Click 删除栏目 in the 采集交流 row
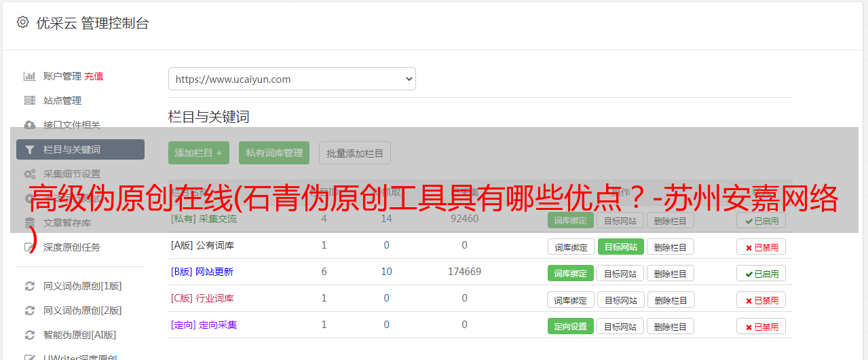 pos(671,220)
